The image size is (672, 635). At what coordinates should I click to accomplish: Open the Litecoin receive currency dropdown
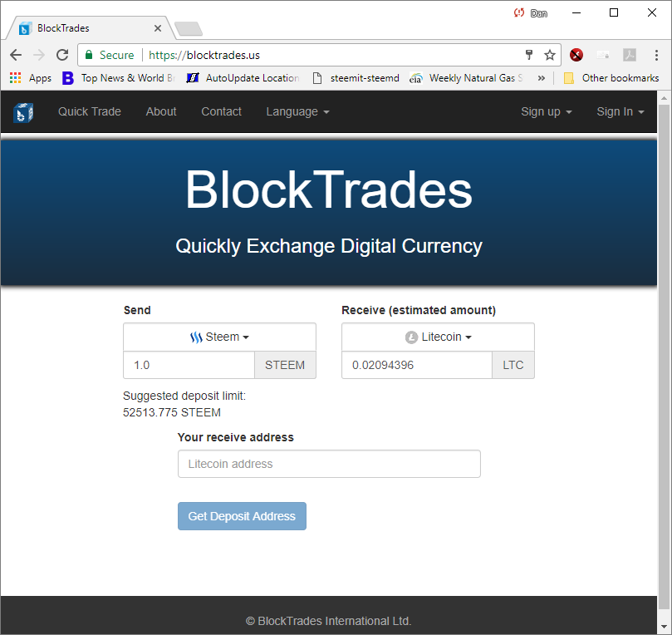438,337
